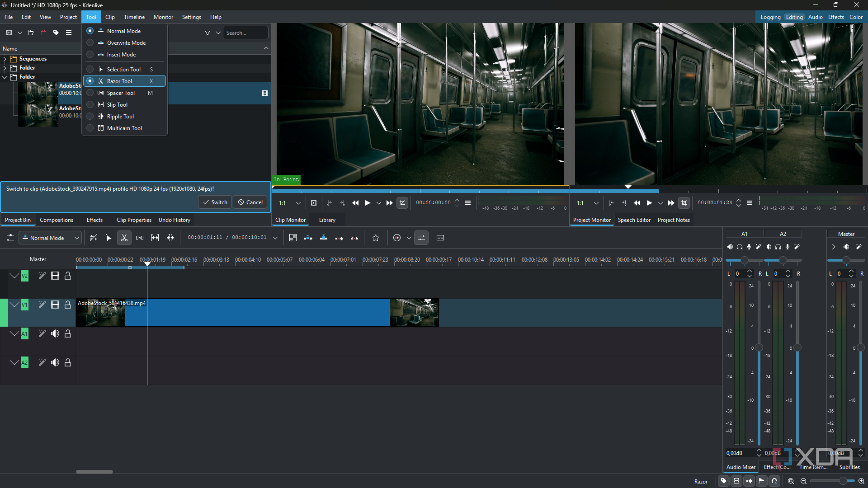Open the mix audio tracks icon in timeline toolbar
The image size is (868, 488).
click(x=421, y=238)
